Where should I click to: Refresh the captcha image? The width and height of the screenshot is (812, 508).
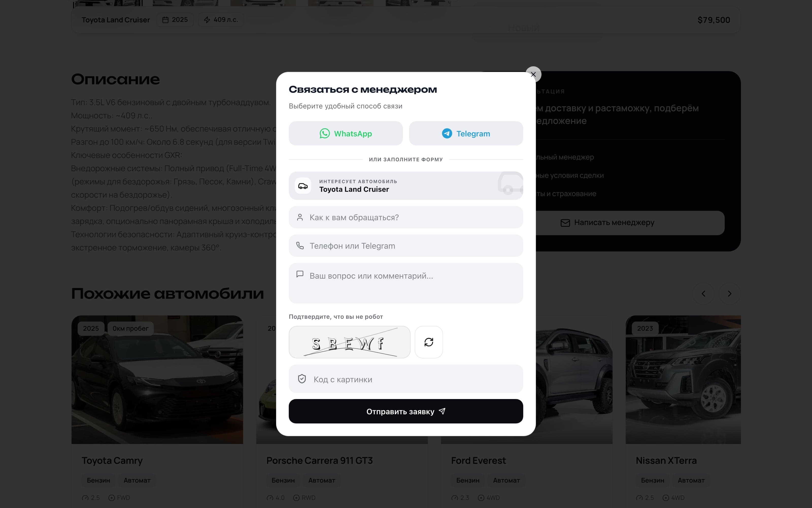coord(429,342)
